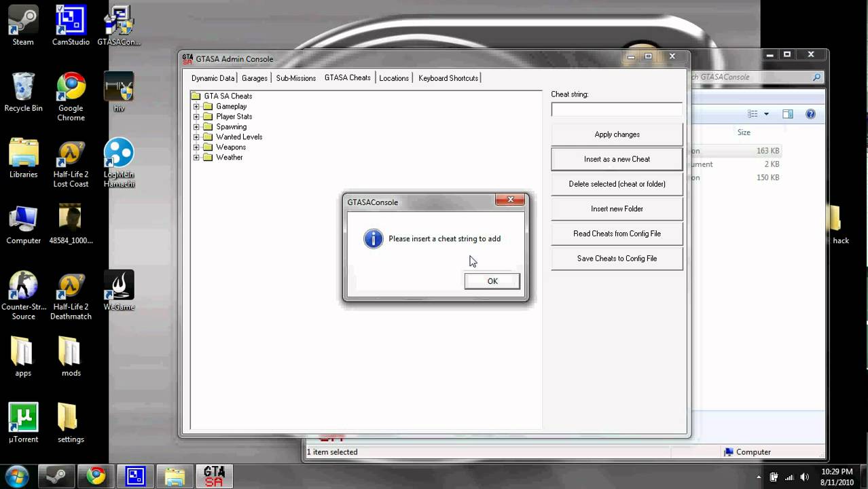Open the GTASACon... desktop shortcut

pos(119,26)
